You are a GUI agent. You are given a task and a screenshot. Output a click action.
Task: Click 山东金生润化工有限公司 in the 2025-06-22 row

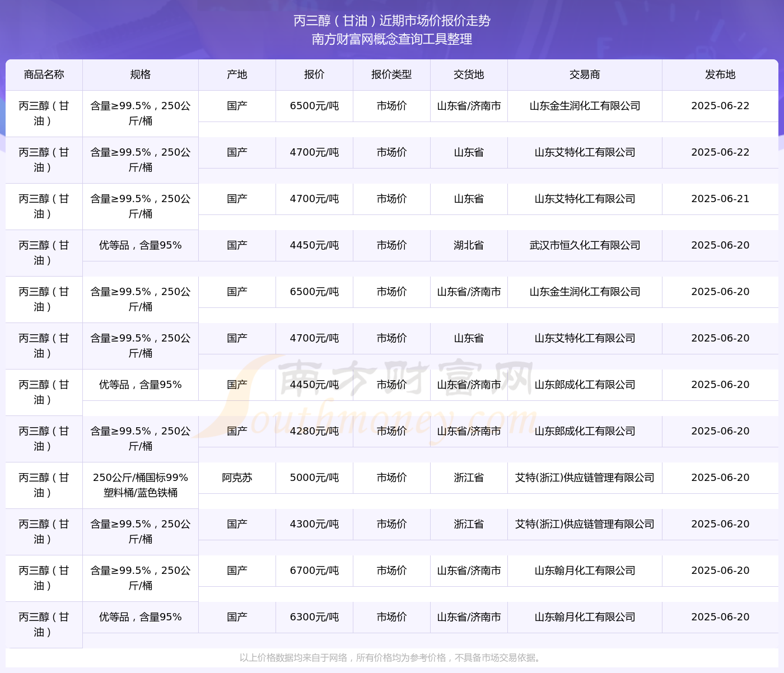tap(585, 106)
